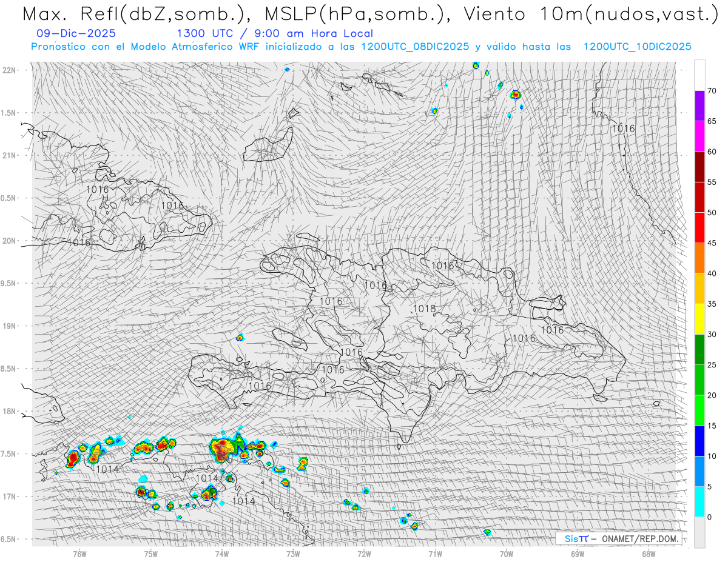Click the '18N' latitude axis label
Screen dimensions: 728x562
10,411
